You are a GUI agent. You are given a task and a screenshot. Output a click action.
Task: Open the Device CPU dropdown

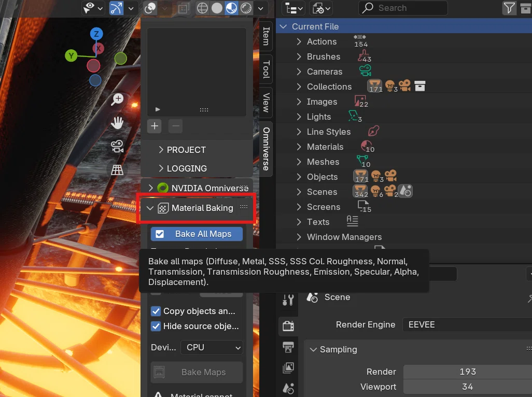click(212, 347)
